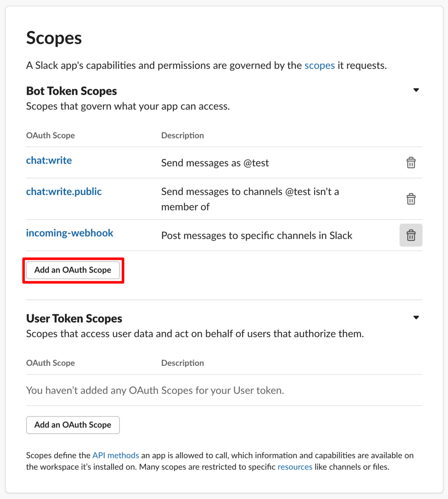448x499 pixels.
Task: Add an OAuth Scope under Bot Token Scopes
Action: pyautogui.click(x=73, y=270)
